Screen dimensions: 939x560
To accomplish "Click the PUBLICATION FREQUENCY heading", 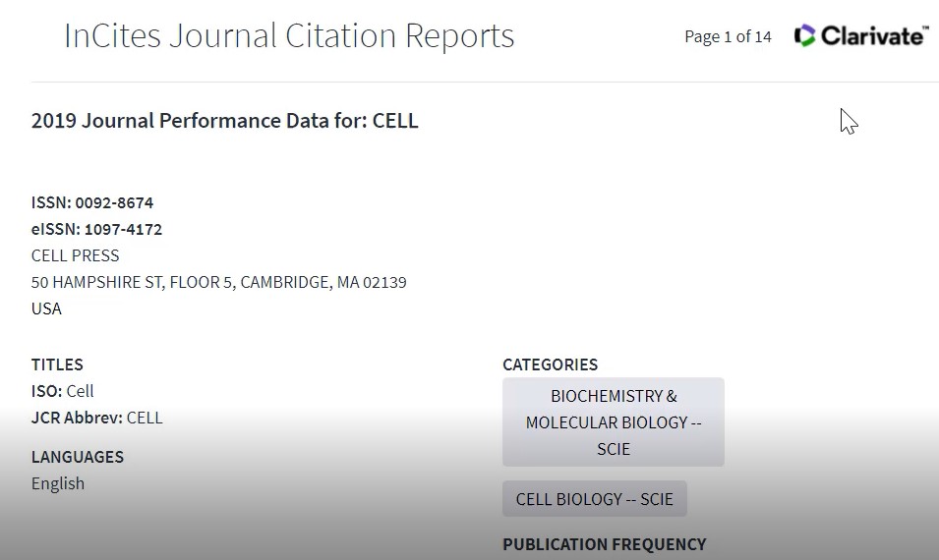I will point(605,544).
